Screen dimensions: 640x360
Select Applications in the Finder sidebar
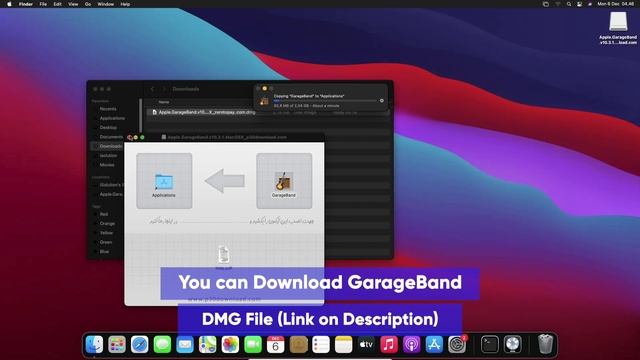112,118
